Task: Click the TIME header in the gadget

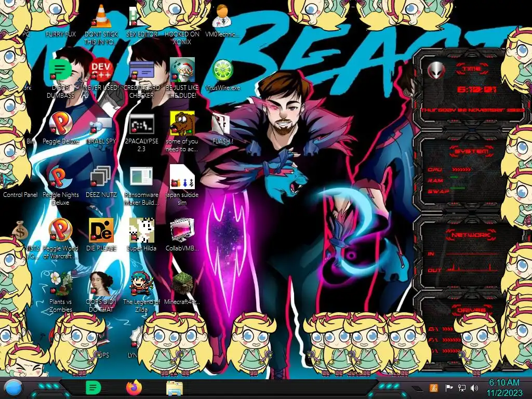Action: [472, 69]
